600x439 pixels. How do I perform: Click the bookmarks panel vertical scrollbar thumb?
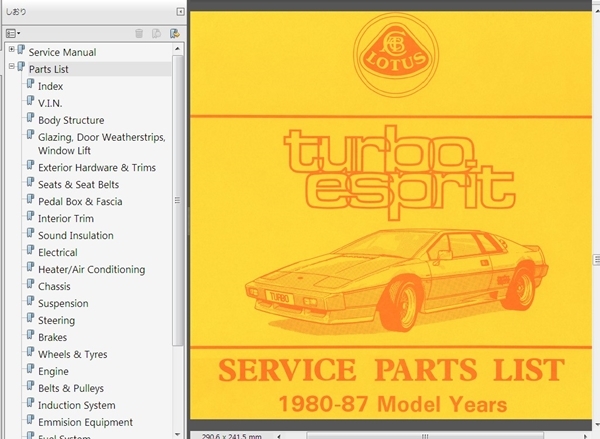point(177,201)
